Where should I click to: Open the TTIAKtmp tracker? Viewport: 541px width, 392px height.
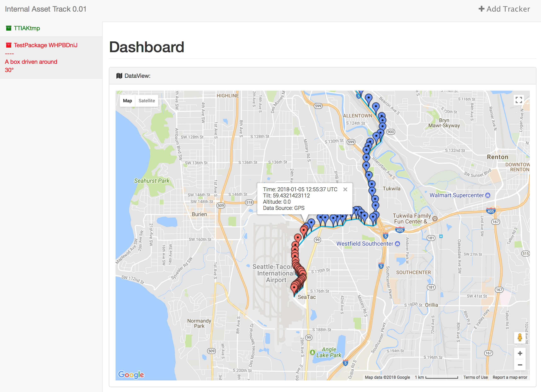pyautogui.click(x=27, y=28)
